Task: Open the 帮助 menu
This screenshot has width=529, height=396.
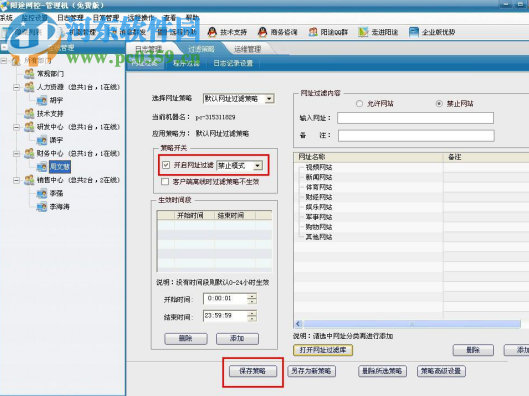Action: pyautogui.click(x=192, y=18)
